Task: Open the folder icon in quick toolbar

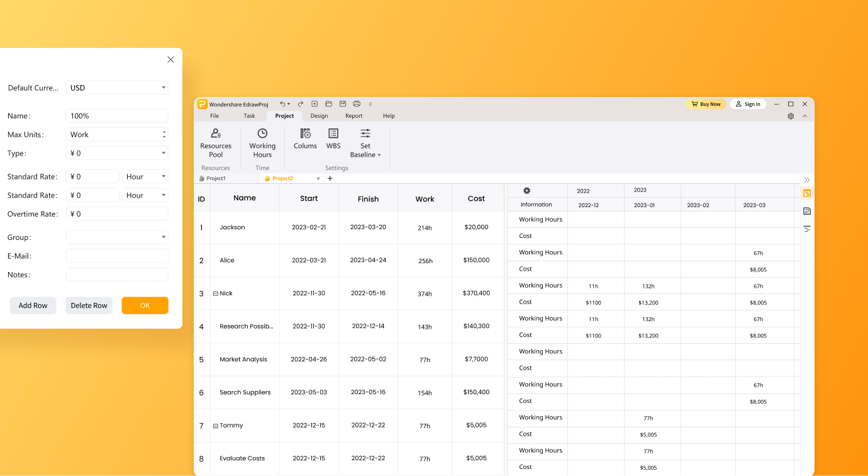Action: (x=328, y=104)
